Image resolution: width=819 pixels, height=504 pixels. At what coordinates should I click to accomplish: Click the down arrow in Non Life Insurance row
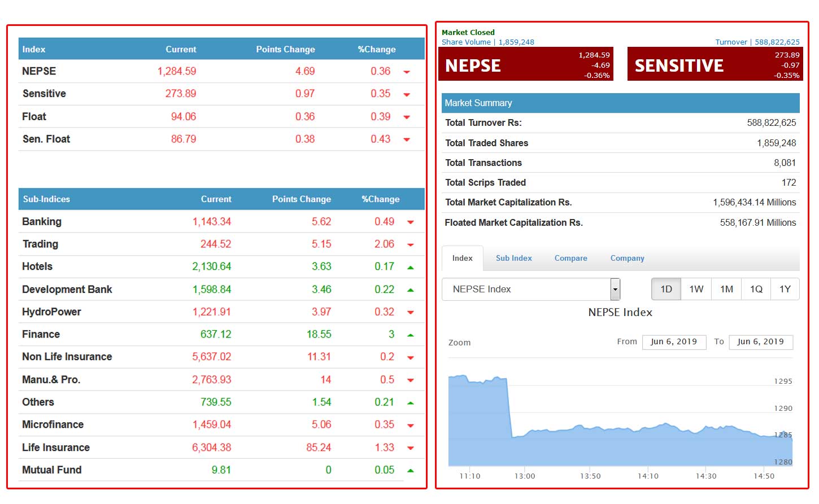411,358
